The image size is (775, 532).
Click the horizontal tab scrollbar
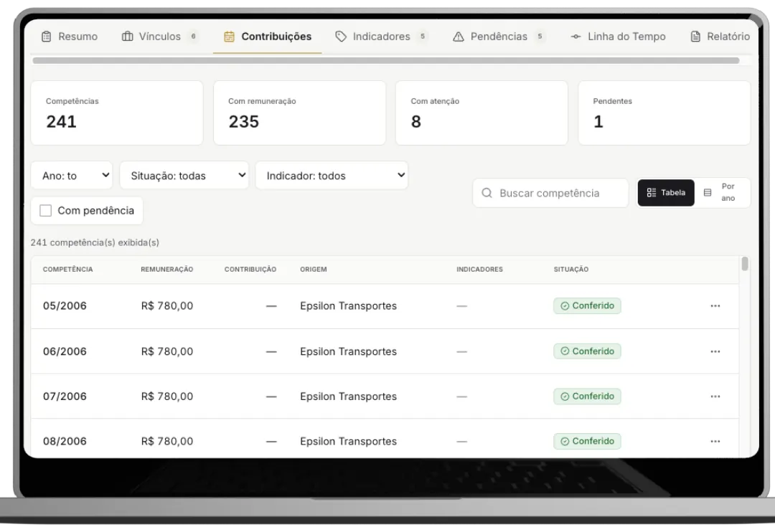pyautogui.click(x=386, y=61)
